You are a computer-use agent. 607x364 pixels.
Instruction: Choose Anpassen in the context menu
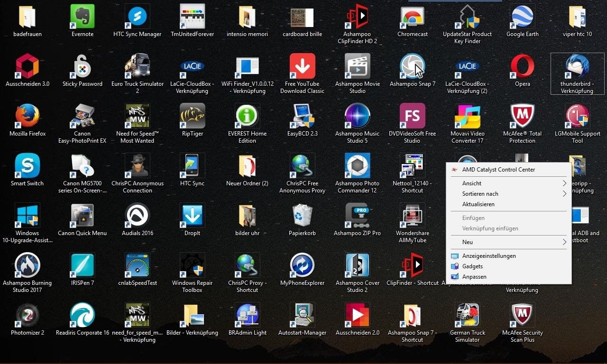[x=508, y=277]
